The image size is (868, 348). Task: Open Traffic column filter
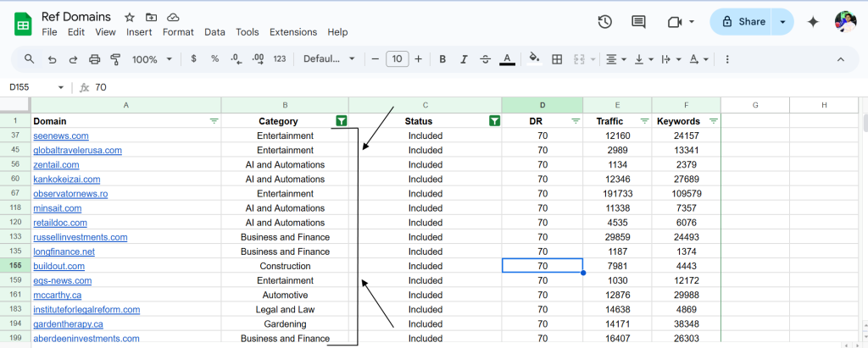[644, 120]
